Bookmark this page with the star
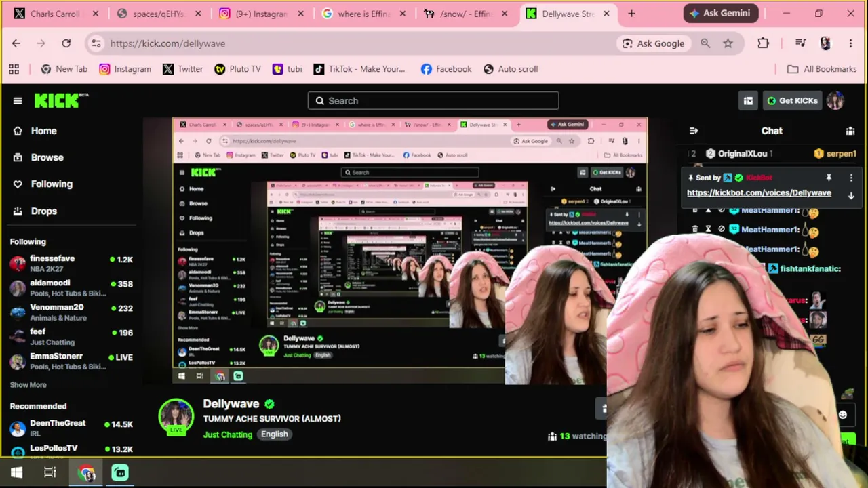Screen dimensions: 868x488 (x=728, y=43)
